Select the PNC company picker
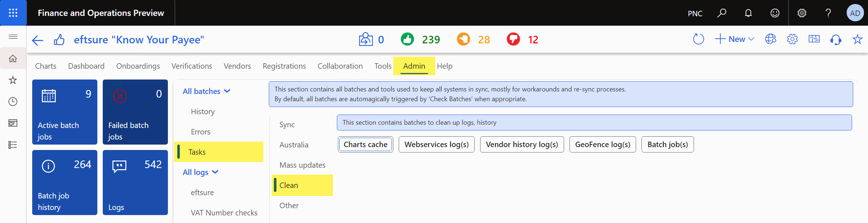The image size is (868, 223). [695, 13]
